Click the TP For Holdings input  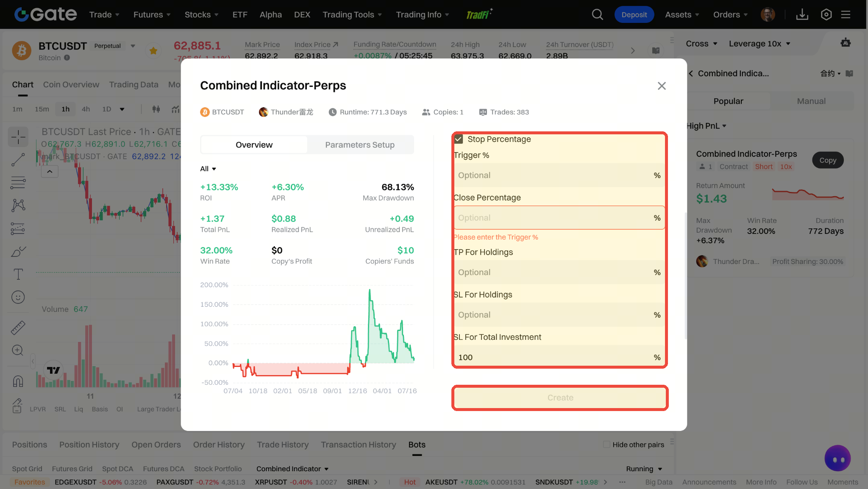click(x=559, y=272)
